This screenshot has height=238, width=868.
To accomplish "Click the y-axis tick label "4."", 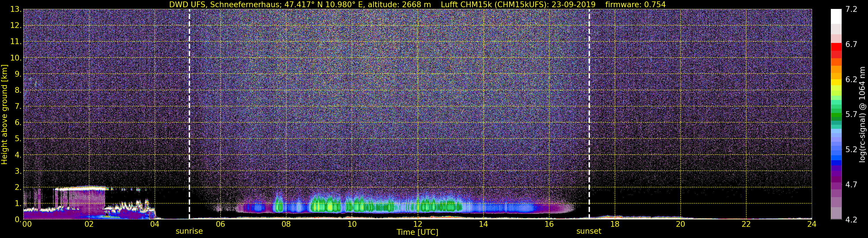I will [x=18, y=155].
